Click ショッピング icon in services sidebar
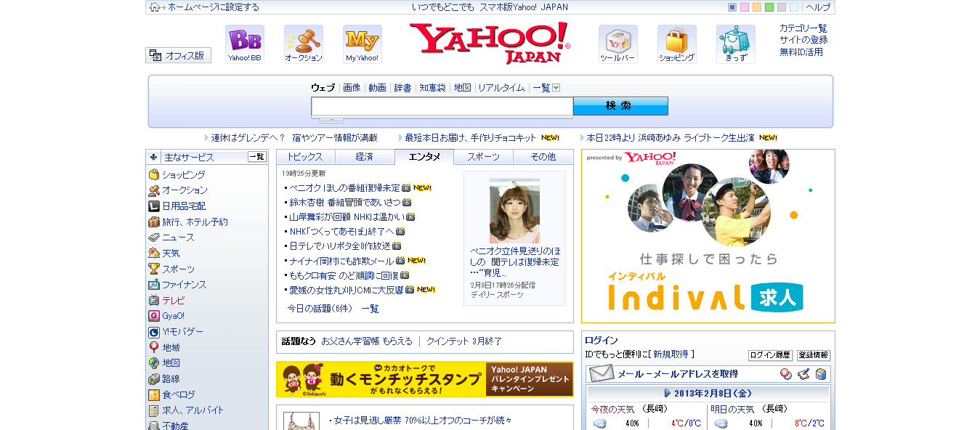 (154, 175)
